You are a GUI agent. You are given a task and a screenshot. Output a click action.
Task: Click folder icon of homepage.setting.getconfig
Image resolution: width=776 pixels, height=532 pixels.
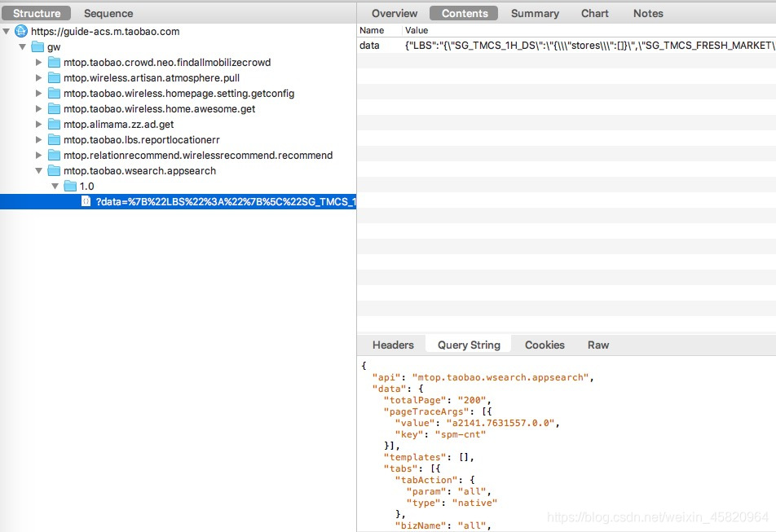pos(54,94)
